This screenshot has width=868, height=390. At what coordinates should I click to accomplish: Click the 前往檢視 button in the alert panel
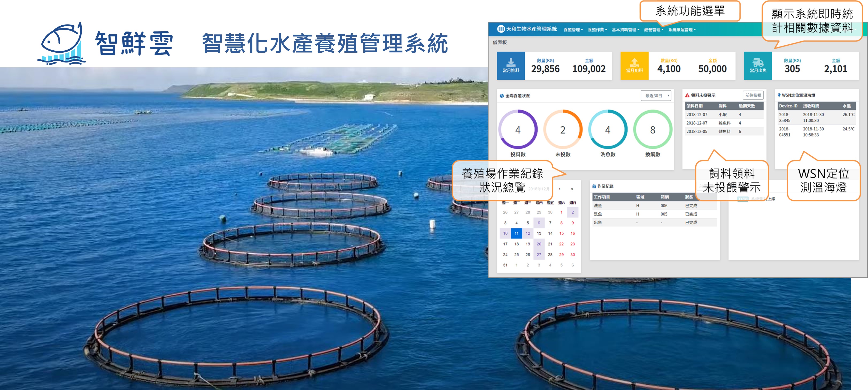(753, 95)
